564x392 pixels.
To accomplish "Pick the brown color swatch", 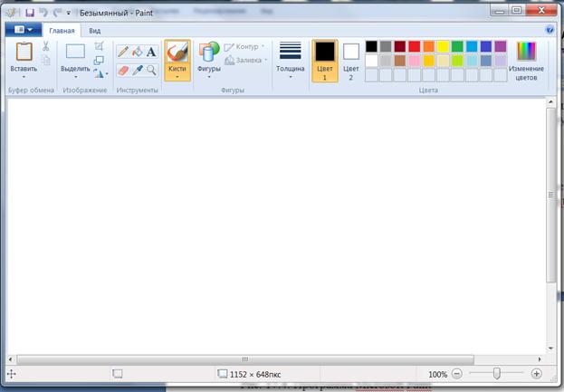I will 400,61.
